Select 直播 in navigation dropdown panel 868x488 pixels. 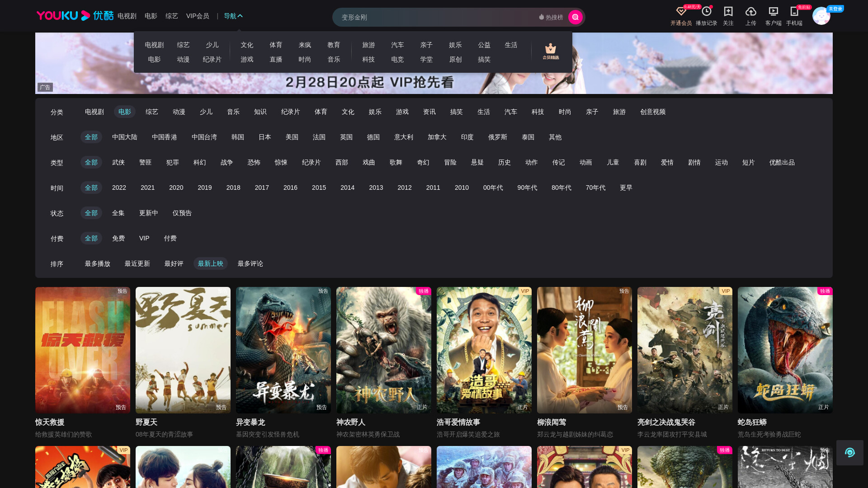tap(276, 59)
